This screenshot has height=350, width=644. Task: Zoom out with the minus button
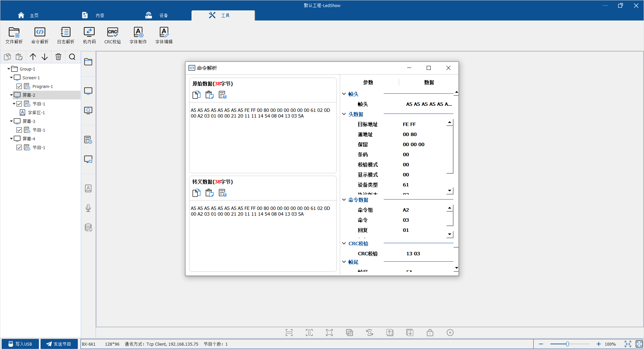coord(541,344)
